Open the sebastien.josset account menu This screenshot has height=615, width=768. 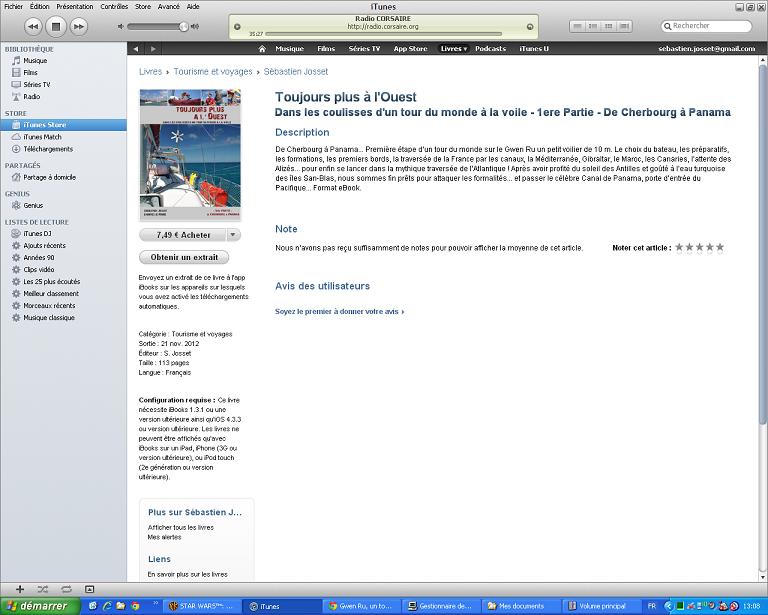[706, 48]
